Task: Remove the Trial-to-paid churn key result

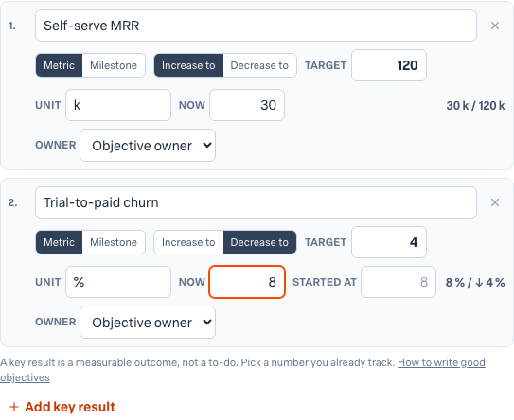Action: (495, 202)
